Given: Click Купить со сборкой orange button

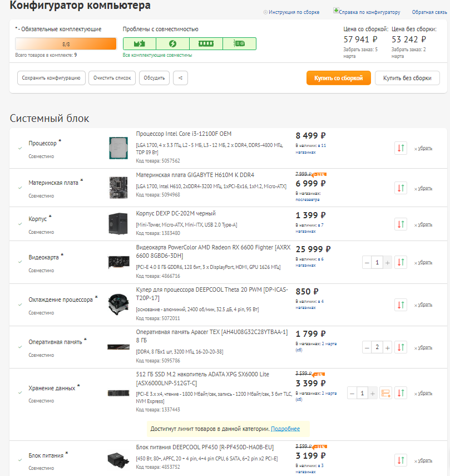Looking at the screenshot, I should pyautogui.click(x=338, y=78).
